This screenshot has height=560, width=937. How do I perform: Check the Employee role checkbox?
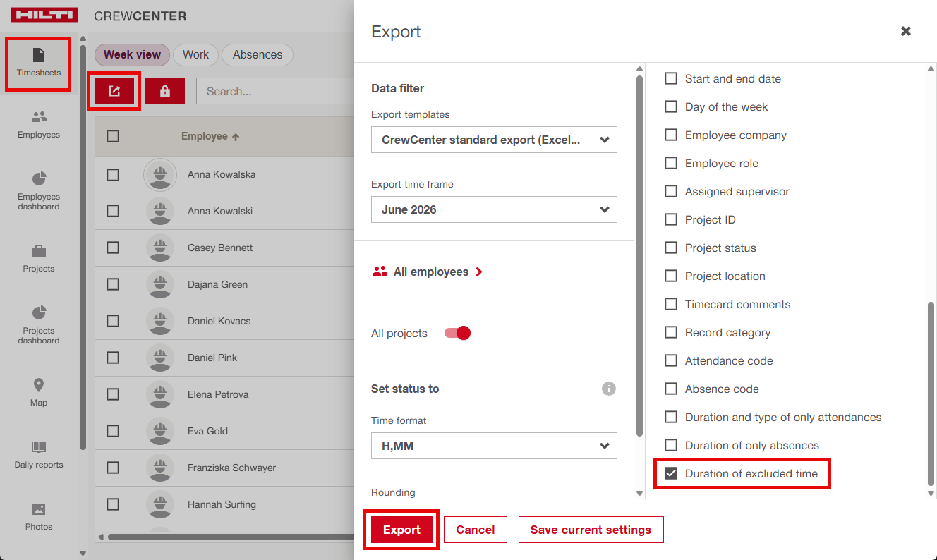tap(671, 163)
